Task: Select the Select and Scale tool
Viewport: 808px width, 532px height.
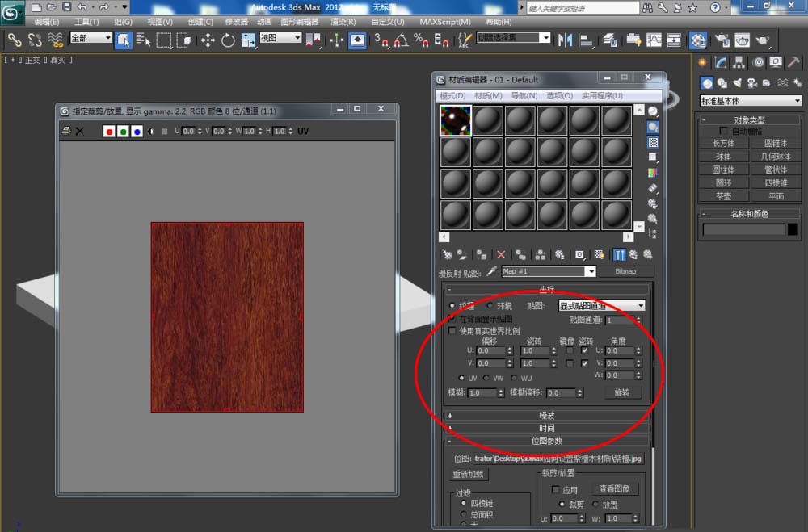Action: click(248, 40)
